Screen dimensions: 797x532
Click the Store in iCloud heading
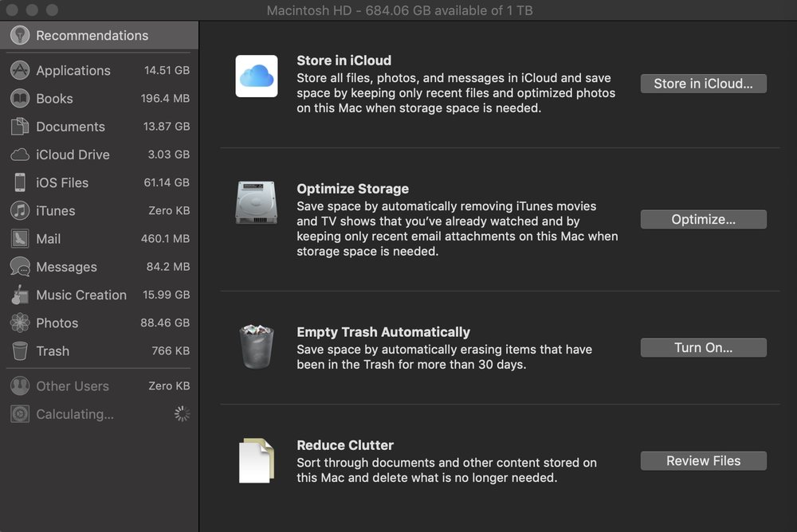(x=344, y=61)
